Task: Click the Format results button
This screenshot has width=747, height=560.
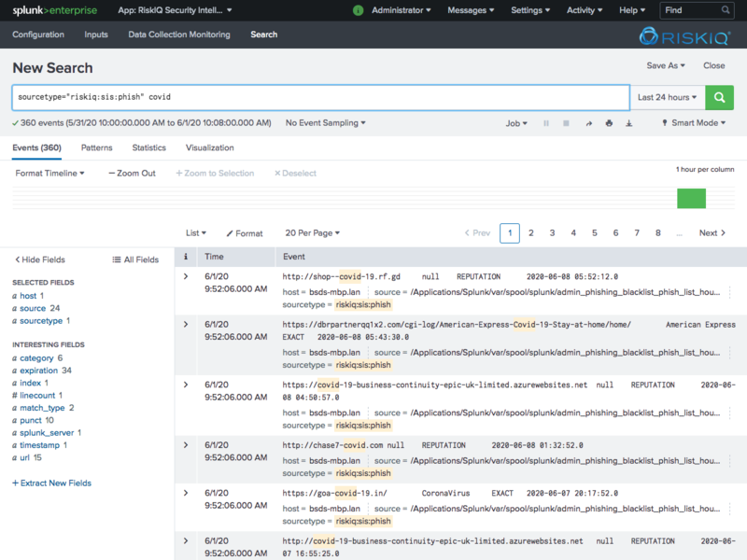Action: click(x=245, y=233)
